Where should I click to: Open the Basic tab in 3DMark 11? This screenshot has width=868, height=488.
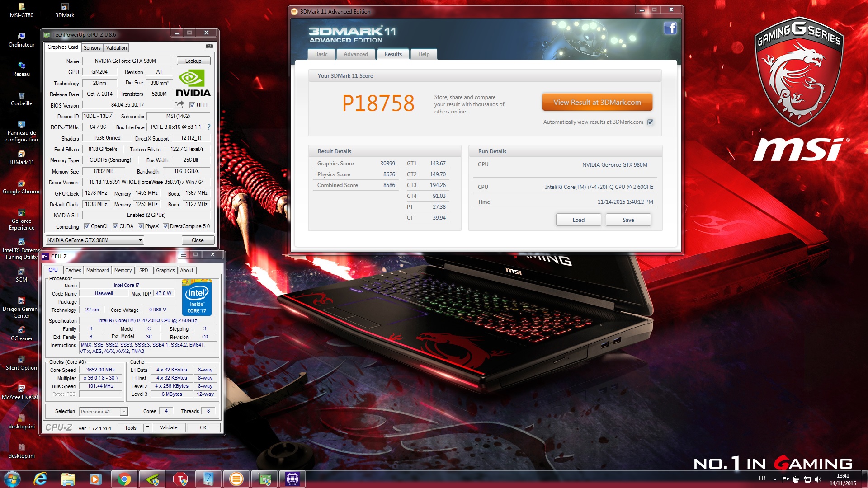(x=321, y=54)
